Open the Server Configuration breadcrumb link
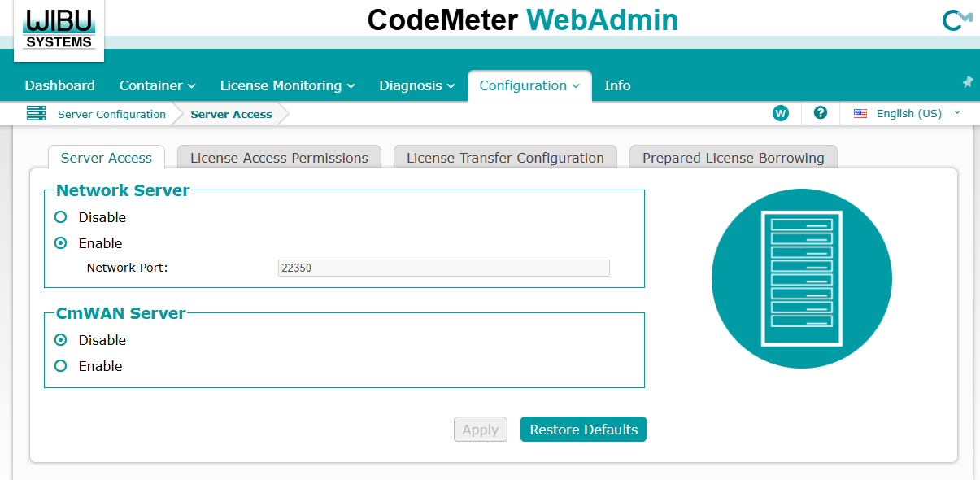This screenshot has width=980, height=480. point(111,114)
